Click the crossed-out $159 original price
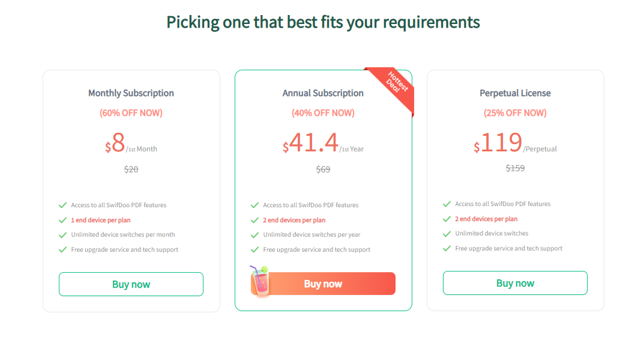 tap(515, 168)
